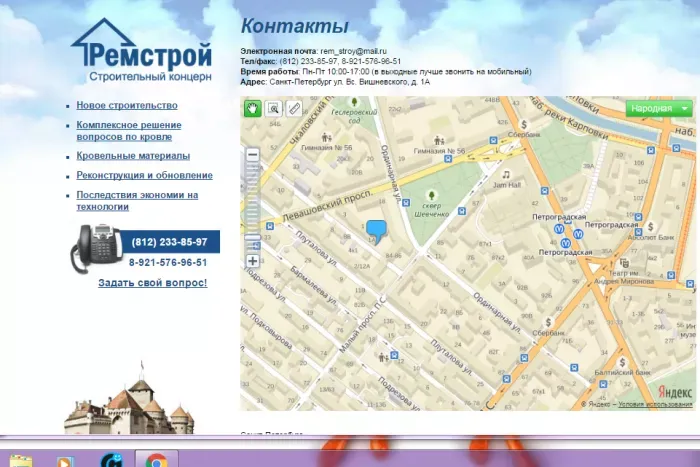Click the Театр им. Андрея Миронова icon
The image size is (700, 467).
click(624, 263)
